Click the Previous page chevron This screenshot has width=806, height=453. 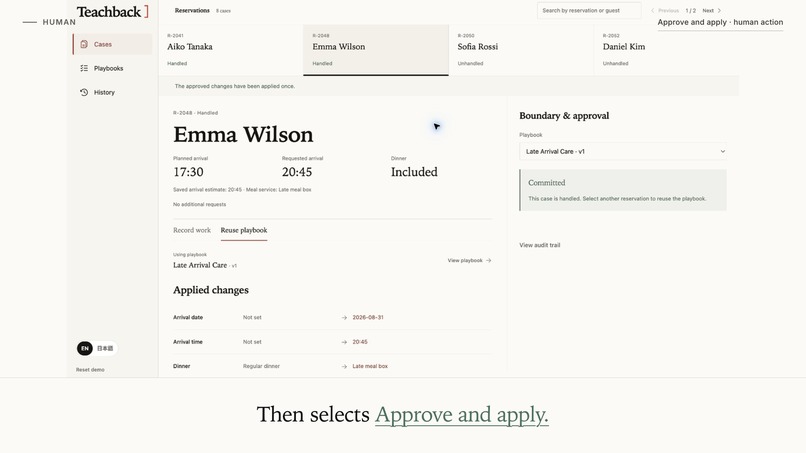pyautogui.click(x=653, y=10)
